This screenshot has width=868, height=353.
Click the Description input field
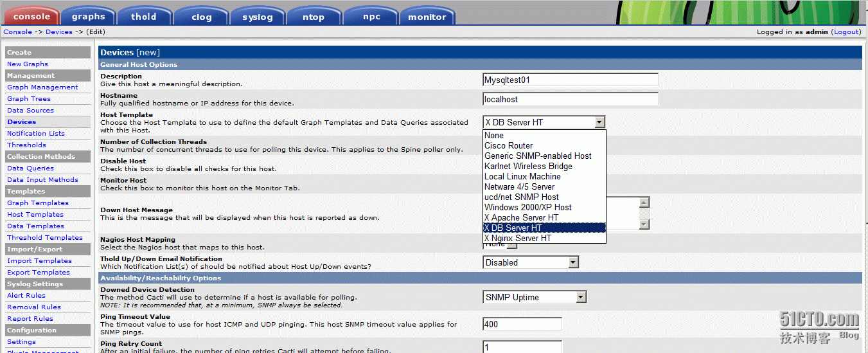pos(571,80)
